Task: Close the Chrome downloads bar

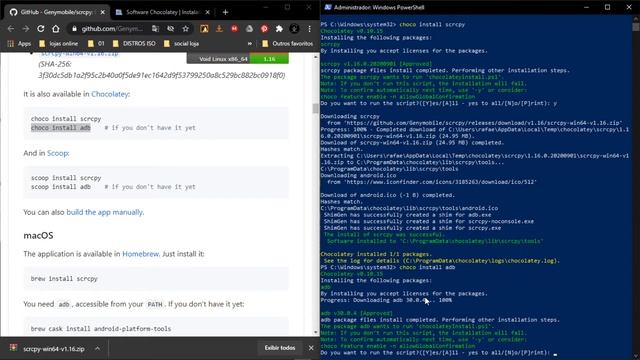Action: 311,348
